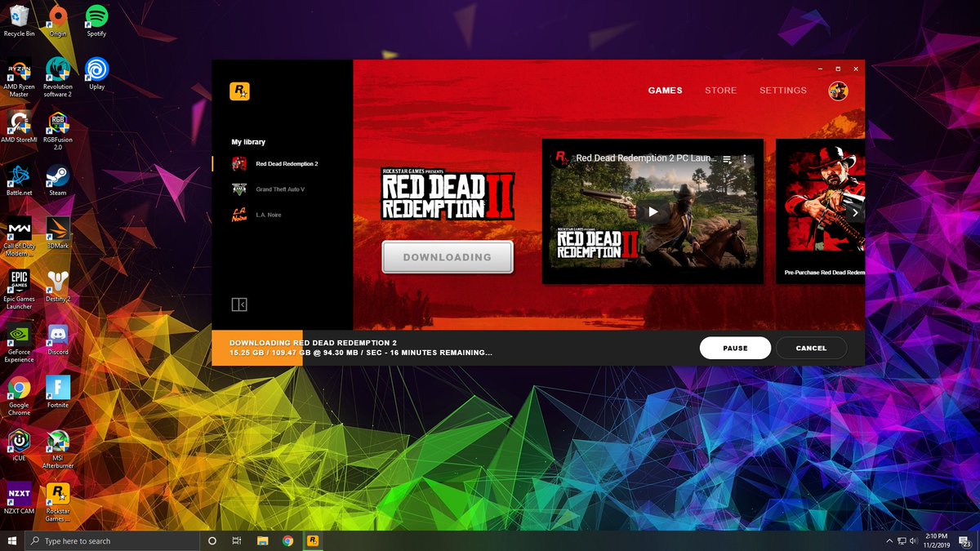The image size is (980, 551).
Task: Open Google Chrome desktop icon
Action: coord(19,396)
